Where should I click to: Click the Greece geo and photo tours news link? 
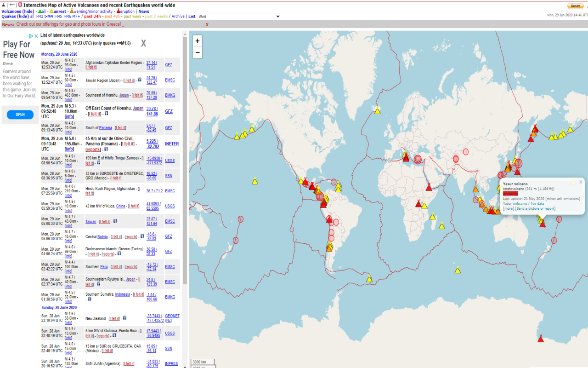coord(69,24)
